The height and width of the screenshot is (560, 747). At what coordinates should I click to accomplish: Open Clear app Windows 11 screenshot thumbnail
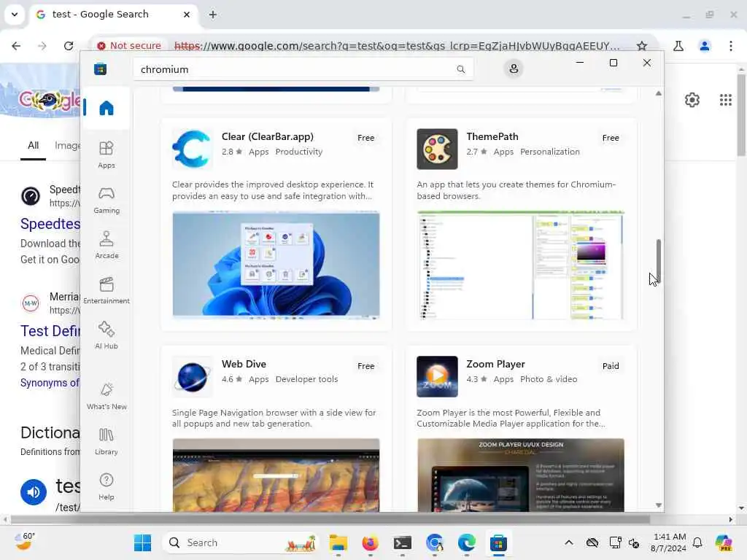(276, 264)
